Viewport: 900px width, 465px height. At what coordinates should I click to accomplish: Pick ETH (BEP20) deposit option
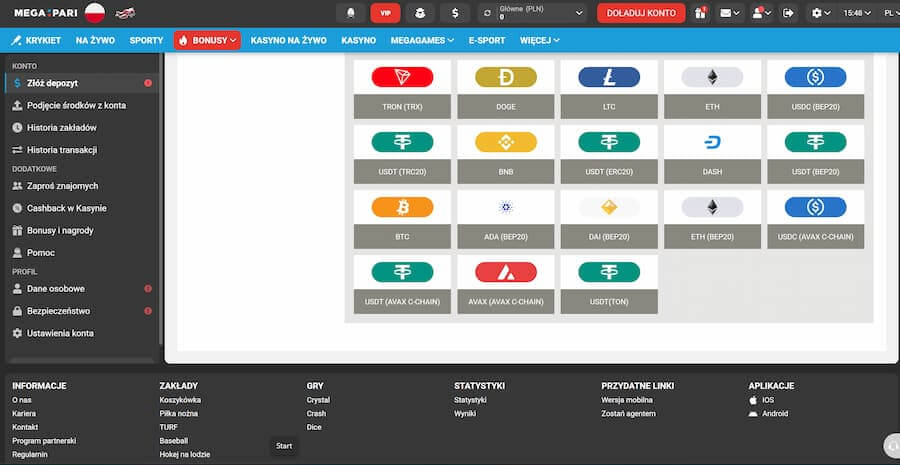(712, 219)
